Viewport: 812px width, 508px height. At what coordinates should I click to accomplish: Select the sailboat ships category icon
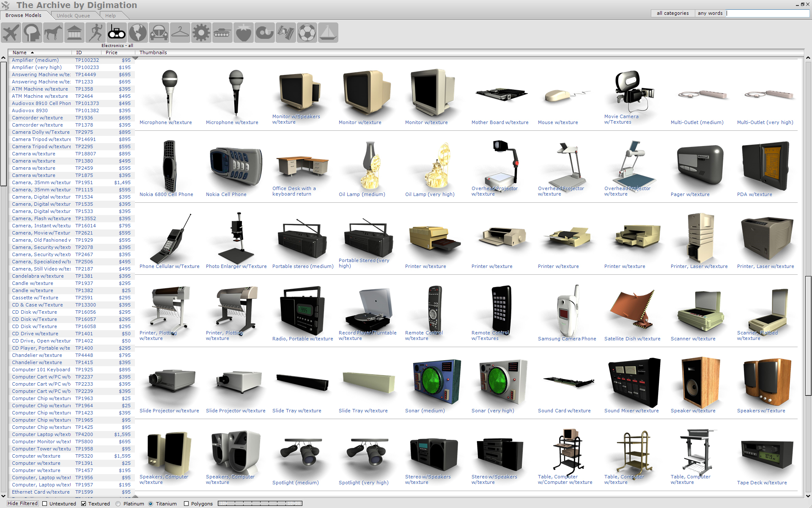point(328,33)
